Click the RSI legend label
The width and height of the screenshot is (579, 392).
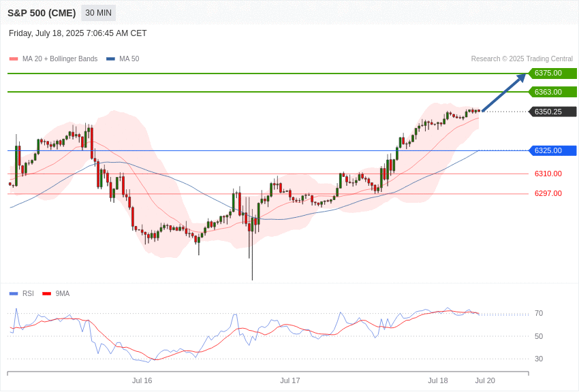coord(28,293)
